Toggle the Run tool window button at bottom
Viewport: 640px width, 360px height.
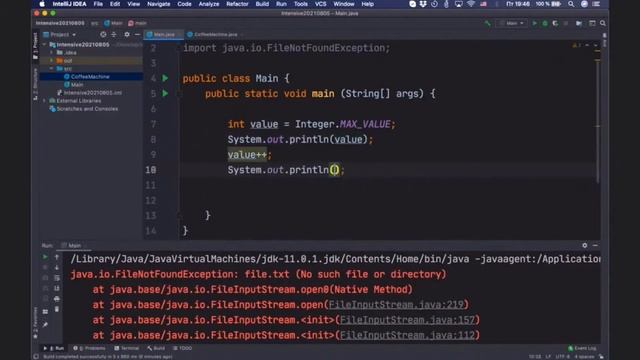(x=54, y=348)
